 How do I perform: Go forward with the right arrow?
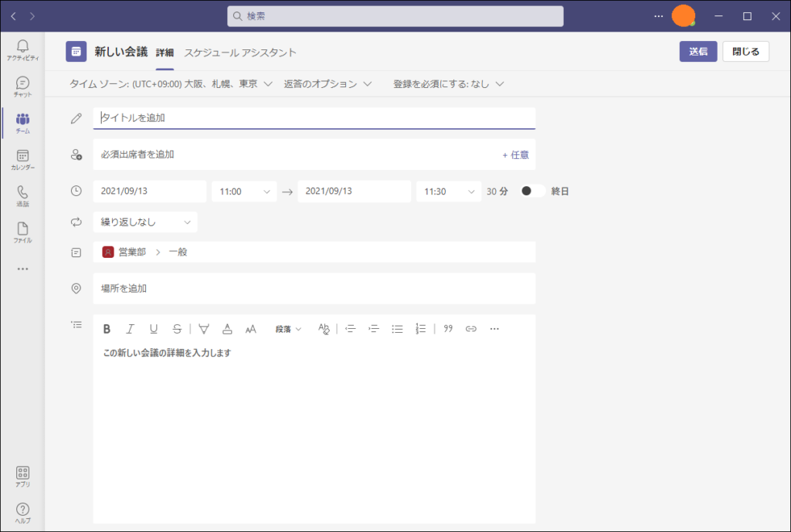click(x=32, y=16)
